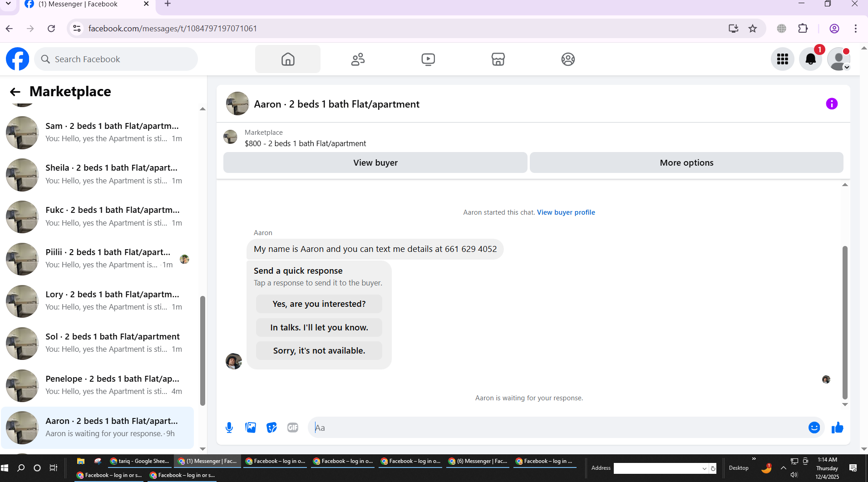Go back with the browser back arrow

coord(9,29)
